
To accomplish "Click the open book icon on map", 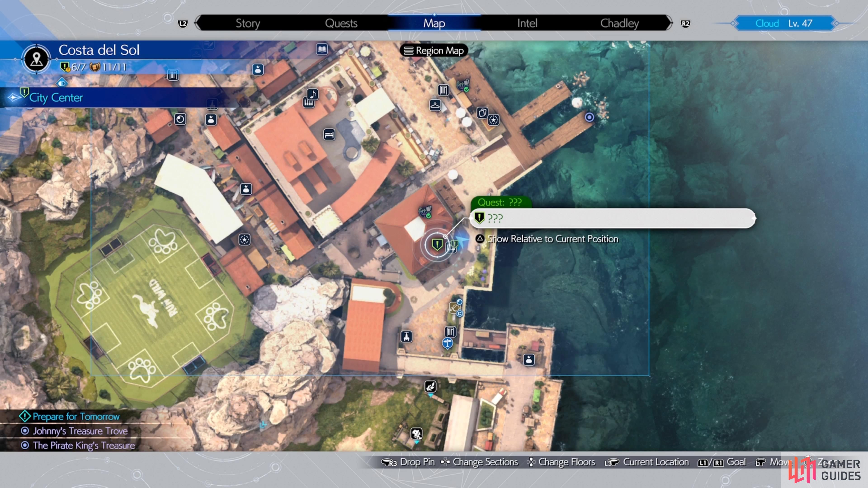I will tap(322, 49).
